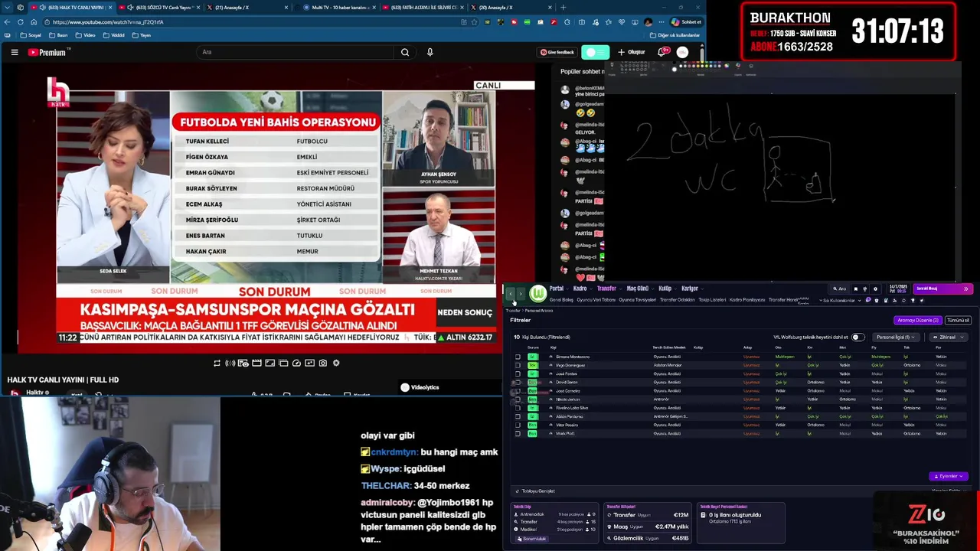Bookmark page with star icon in address bar

click(x=473, y=21)
